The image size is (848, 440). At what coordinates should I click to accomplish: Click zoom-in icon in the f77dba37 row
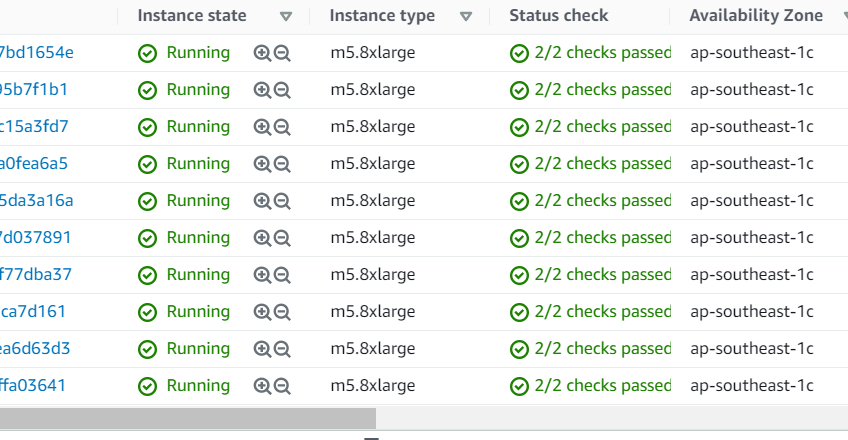pyautogui.click(x=262, y=275)
